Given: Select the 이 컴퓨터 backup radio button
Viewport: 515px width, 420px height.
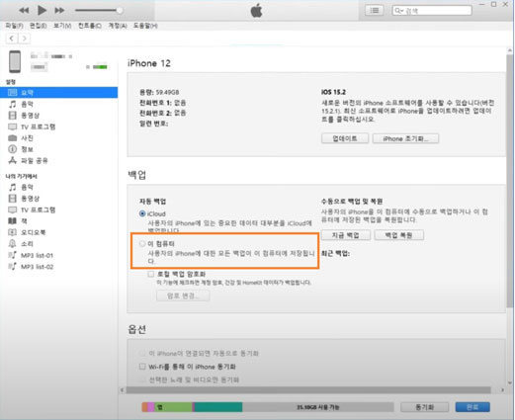Looking at the screenshot, I should 142,244.
